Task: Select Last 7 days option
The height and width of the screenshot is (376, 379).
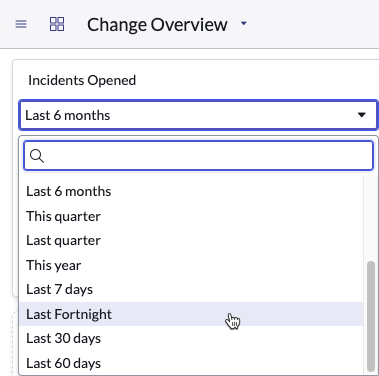Action: 191,289
